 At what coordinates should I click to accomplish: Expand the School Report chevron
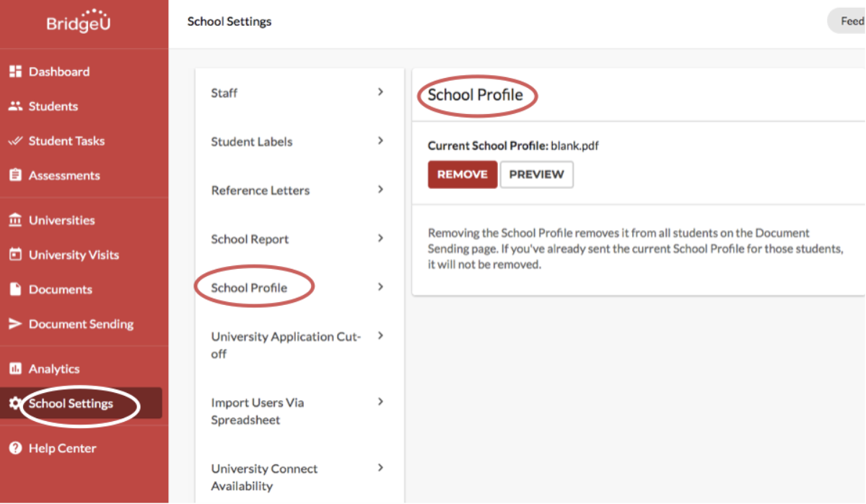coord(380,238)
